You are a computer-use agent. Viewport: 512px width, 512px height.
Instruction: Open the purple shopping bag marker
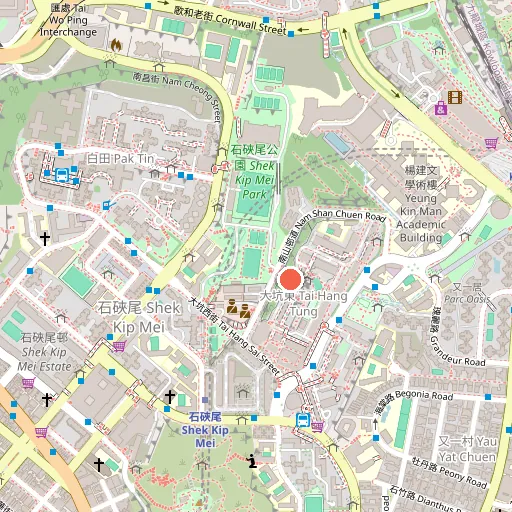point(441,108)
